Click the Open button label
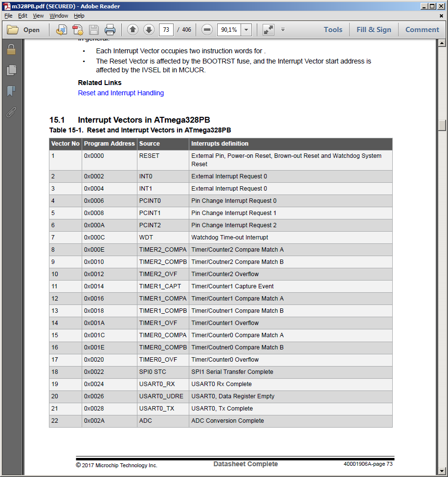 point(31,30)
